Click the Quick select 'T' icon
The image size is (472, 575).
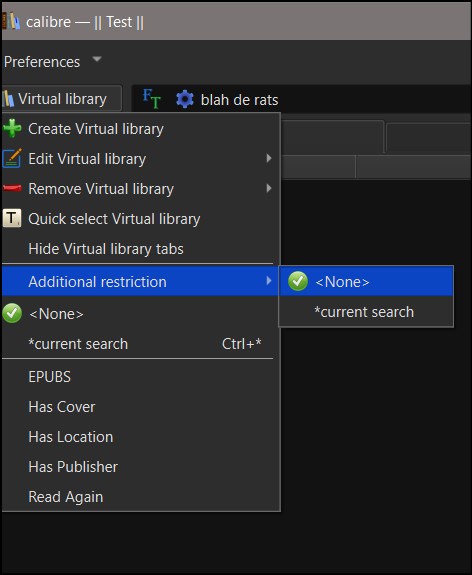pos(12,218)
